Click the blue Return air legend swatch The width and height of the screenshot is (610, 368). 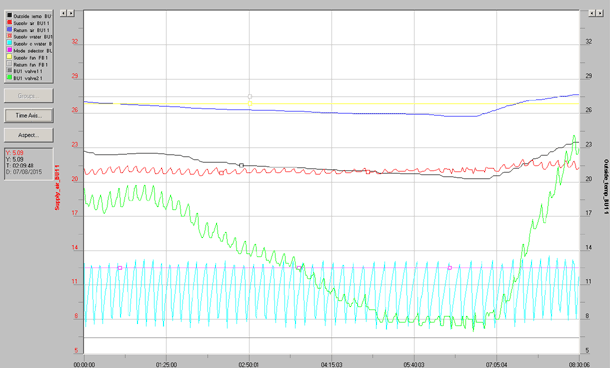(x=9, y=30)
